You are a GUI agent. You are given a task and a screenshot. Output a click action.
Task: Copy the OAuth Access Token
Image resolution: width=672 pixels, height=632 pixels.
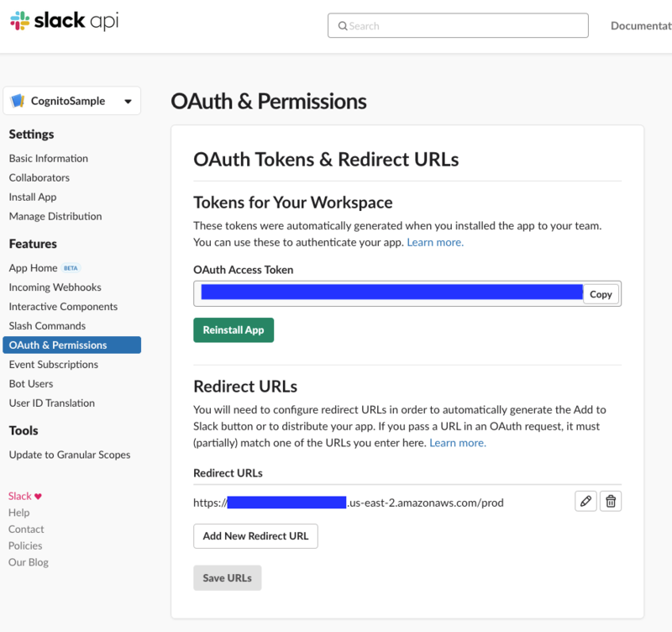(601, 294)
